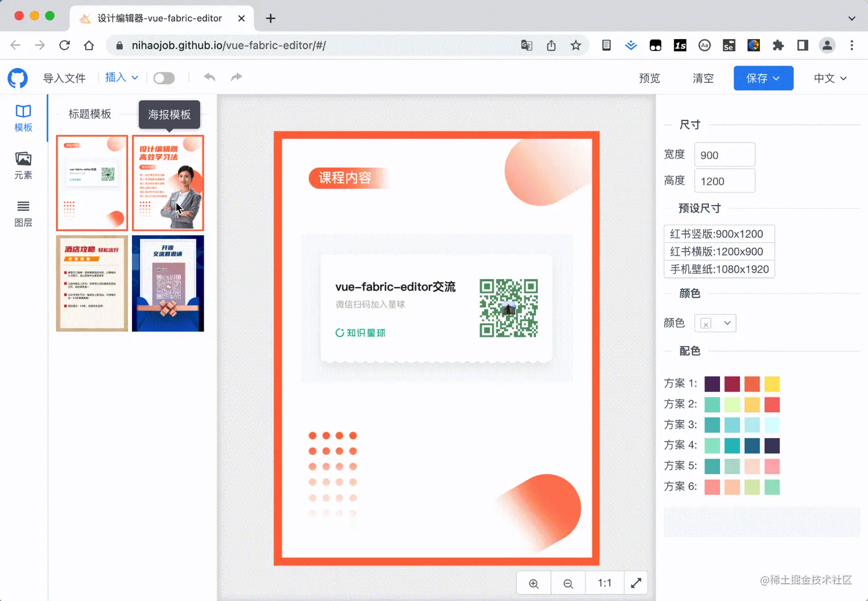This screenshot has width=868, height=601.
Task: Choose the 课程内容 QR card template thumbnail
Action: pyautogui.click(x=92, y=183)
